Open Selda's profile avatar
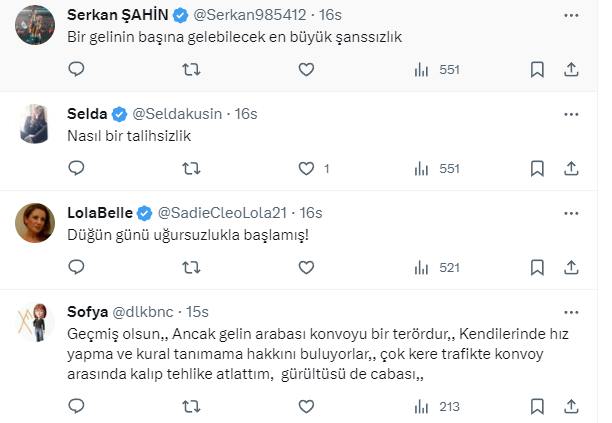Image resolution: width=612 pixels, height=423 pixels. tap(36, 123)
